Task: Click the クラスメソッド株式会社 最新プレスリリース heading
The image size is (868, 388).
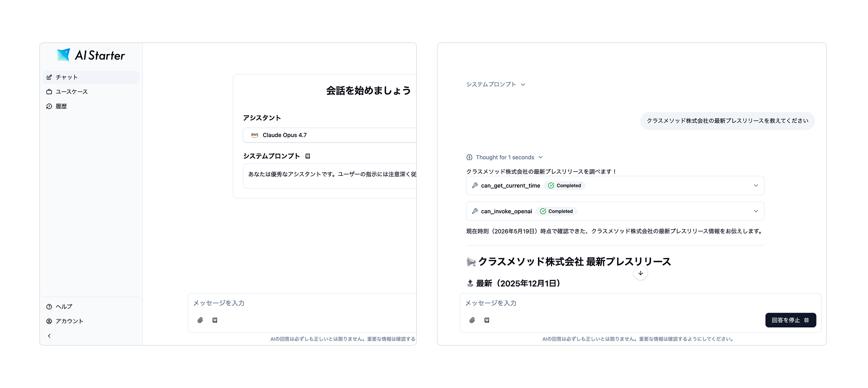Action: click(x=569, y=262)
